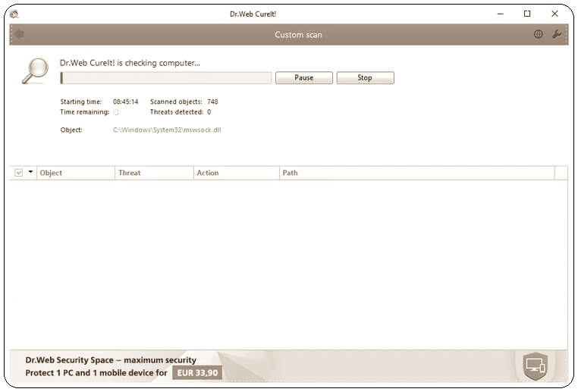Toggle the select-all checkbox in table header
Viewport: 578px width, 392px height.
19,172
